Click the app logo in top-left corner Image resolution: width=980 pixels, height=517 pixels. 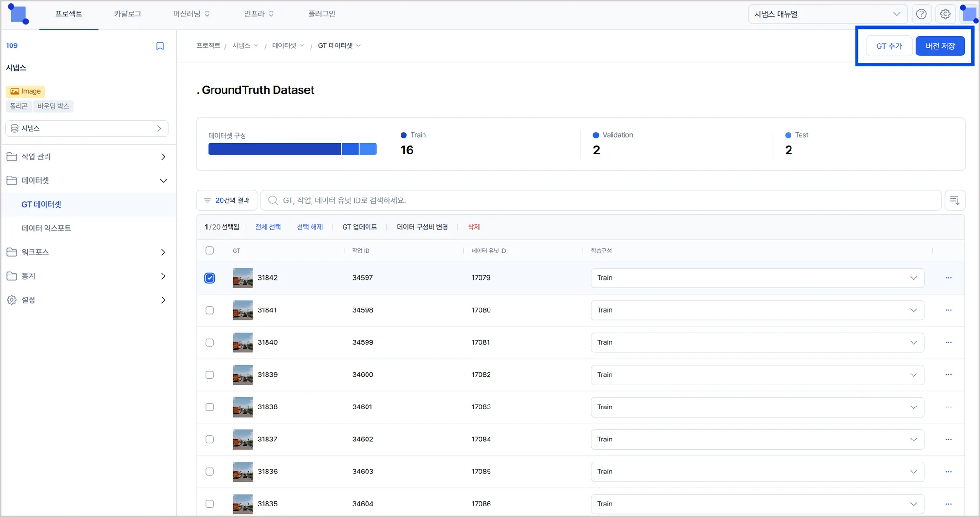(18, 14)
